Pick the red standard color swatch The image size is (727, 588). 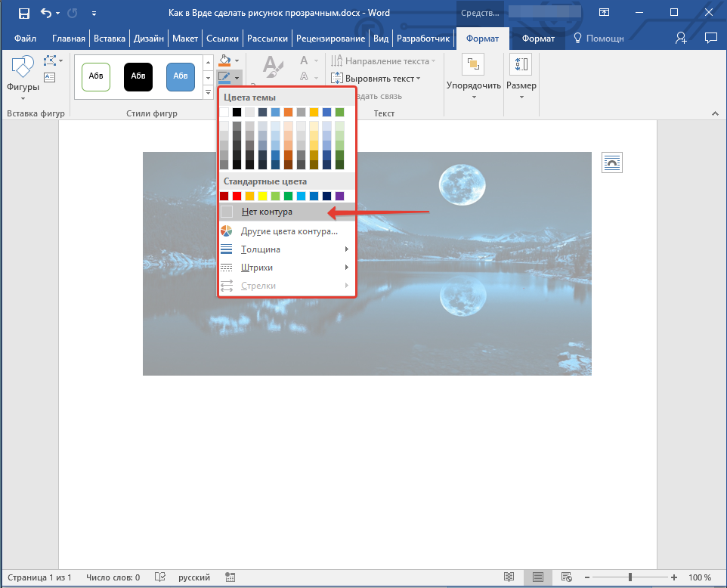[237, 196]
